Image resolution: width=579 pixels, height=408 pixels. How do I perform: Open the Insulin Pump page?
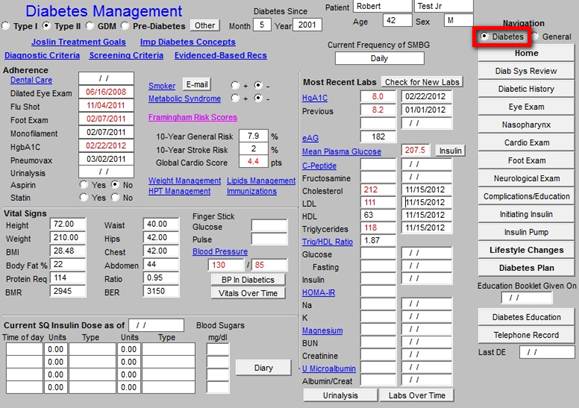(526, 232)
